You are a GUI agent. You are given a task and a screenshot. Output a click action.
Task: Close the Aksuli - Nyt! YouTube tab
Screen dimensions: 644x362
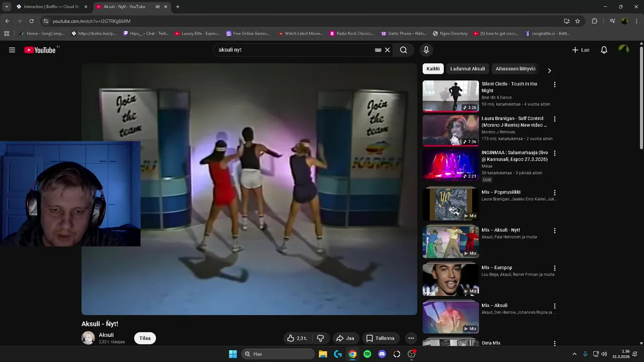(166, 7)
